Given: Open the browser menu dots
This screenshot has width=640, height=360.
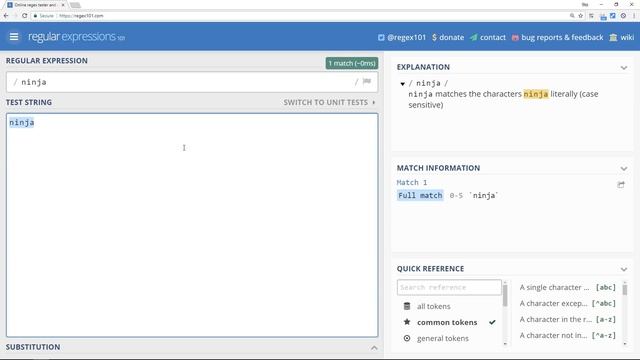Looking at the screenshot, I should (x=634, y=16).
